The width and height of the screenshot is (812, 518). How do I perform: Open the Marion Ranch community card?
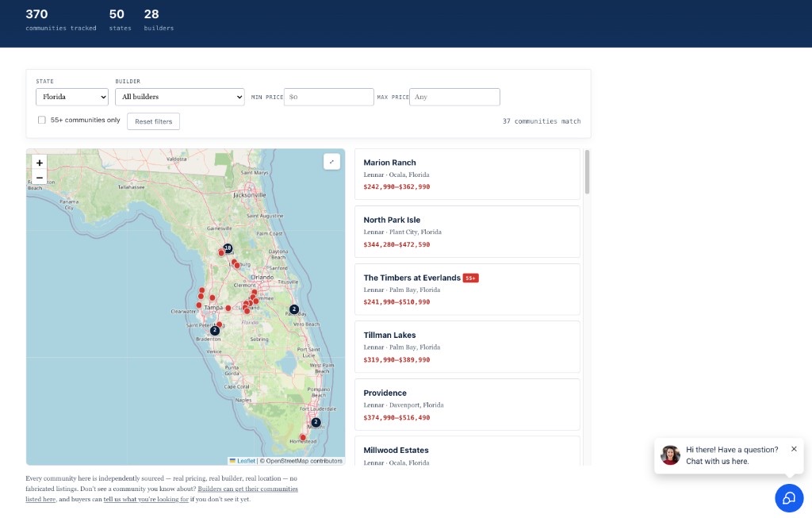[x=467, y=174]
